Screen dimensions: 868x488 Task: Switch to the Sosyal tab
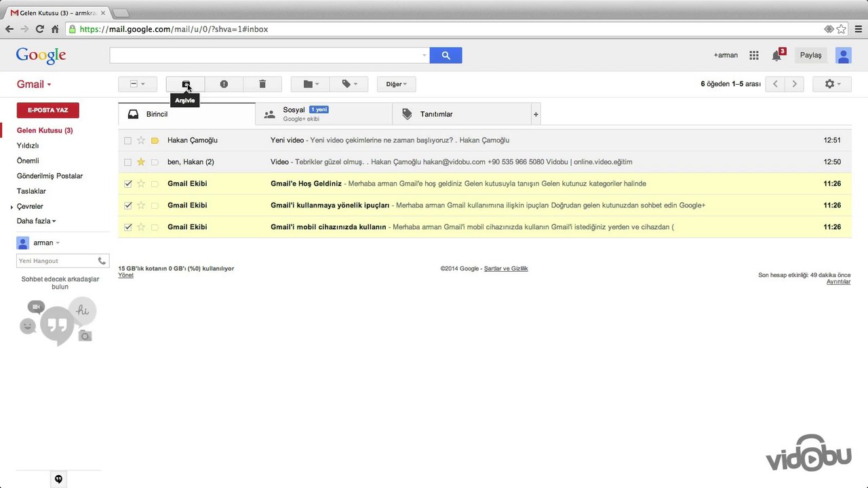click(x=324, y=114)
